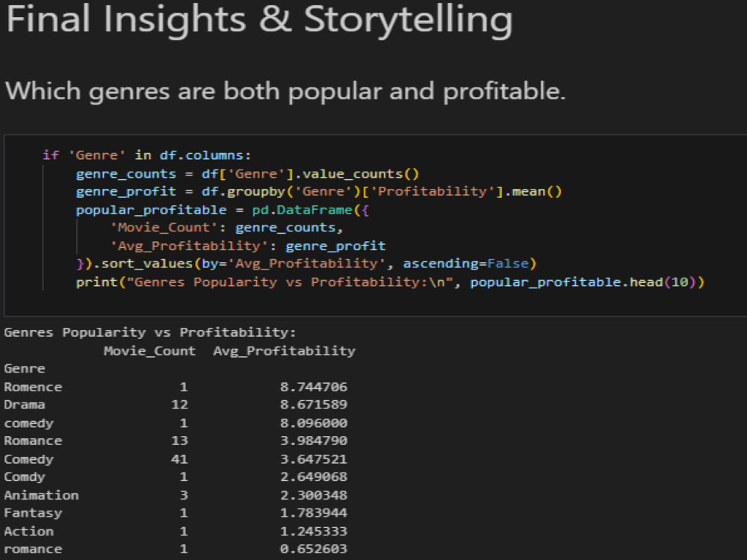747x560 pixels.
Task: Click the genre_profit groupby mean() code line
Action: tap(319, 191)
